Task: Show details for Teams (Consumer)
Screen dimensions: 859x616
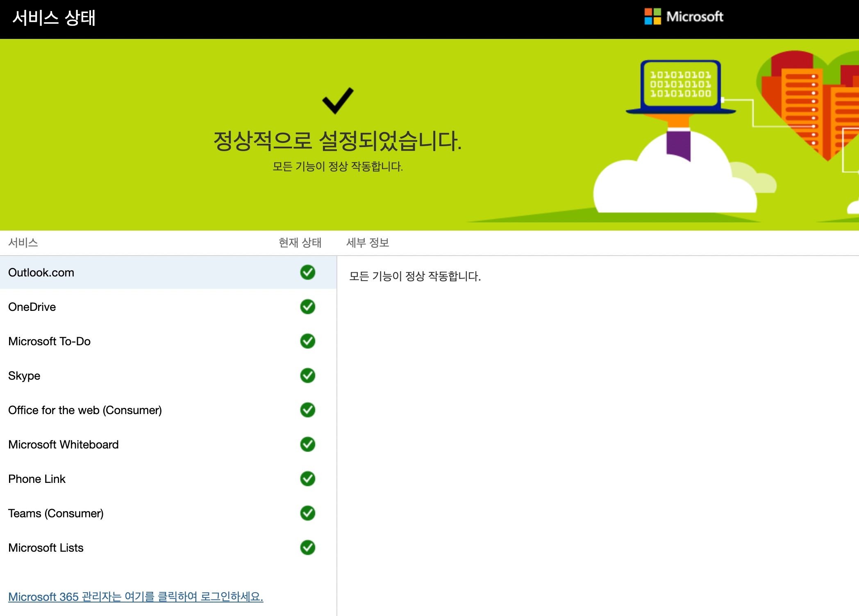Action: pyautogui.click(x=168, y=513)
